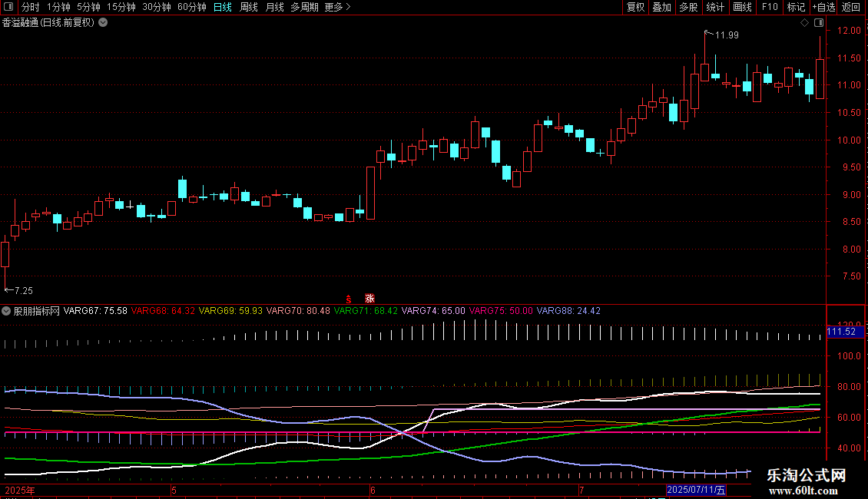The image size is (868, 499).
Task: Click the diamond marker icon above the price axis
Action: [804, 23]
